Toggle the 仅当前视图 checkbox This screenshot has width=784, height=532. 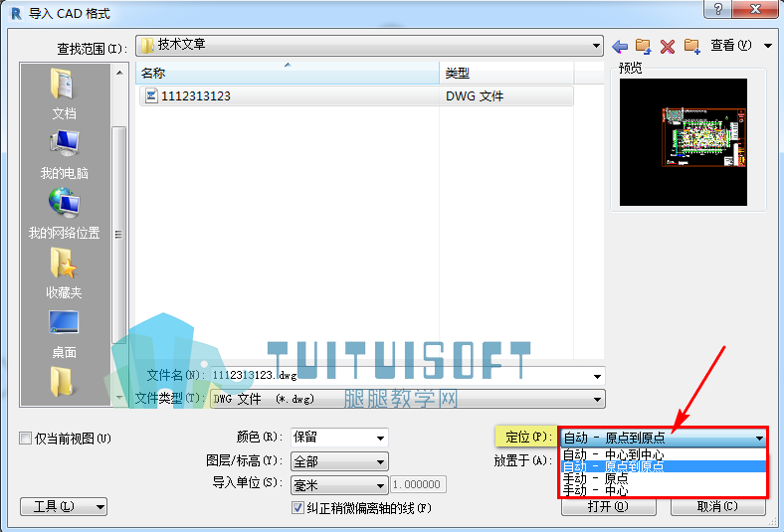(x=25, y=439)
